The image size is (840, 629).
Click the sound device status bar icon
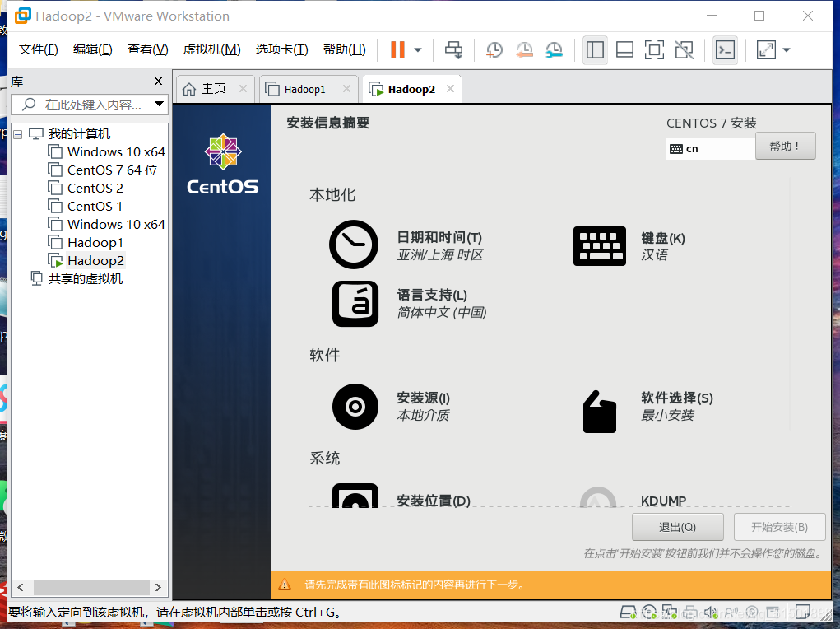pyautogui.click(x=711, y=613)
